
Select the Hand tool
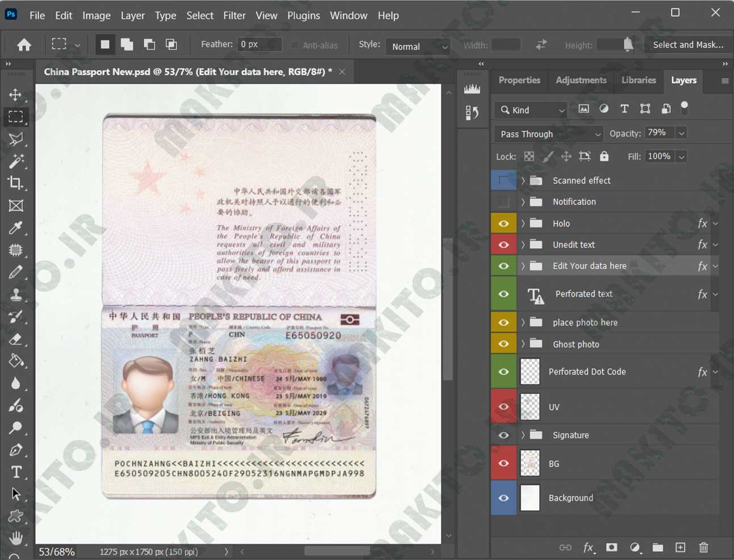[x=15, y=538]
